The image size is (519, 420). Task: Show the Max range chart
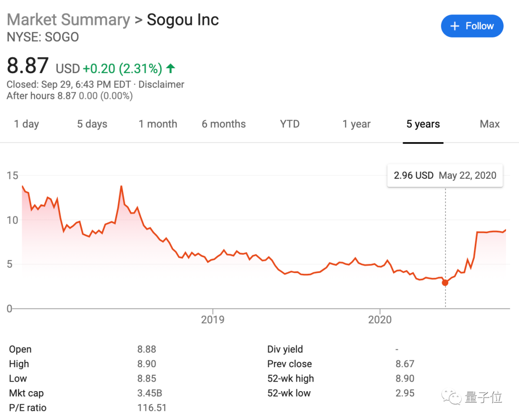point(490,124)
